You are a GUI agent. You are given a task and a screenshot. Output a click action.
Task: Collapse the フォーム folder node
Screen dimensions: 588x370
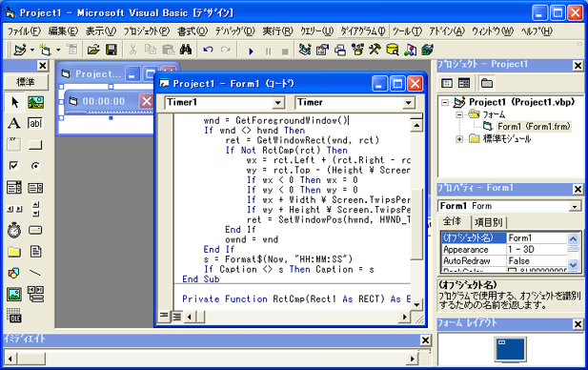[x=459, y=114]
